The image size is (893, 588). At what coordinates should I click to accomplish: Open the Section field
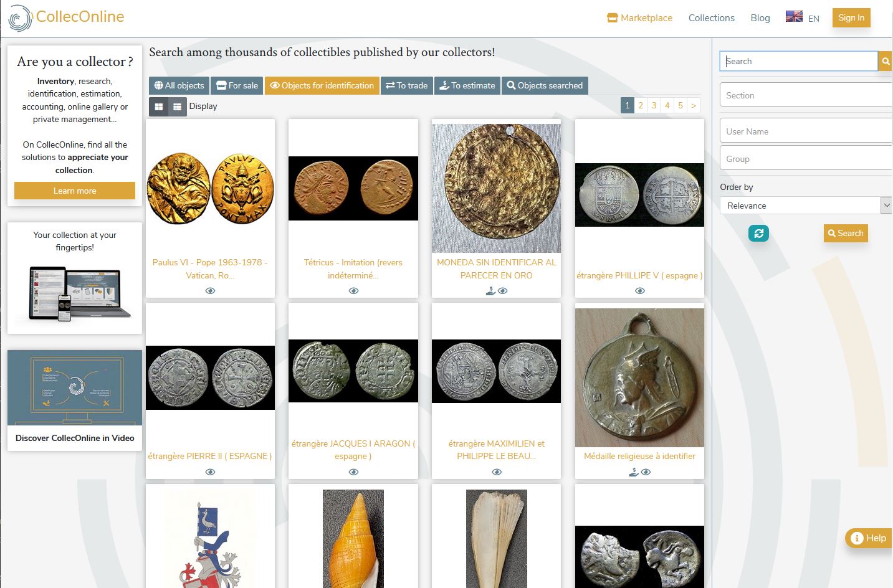click(x=806, y=95)
